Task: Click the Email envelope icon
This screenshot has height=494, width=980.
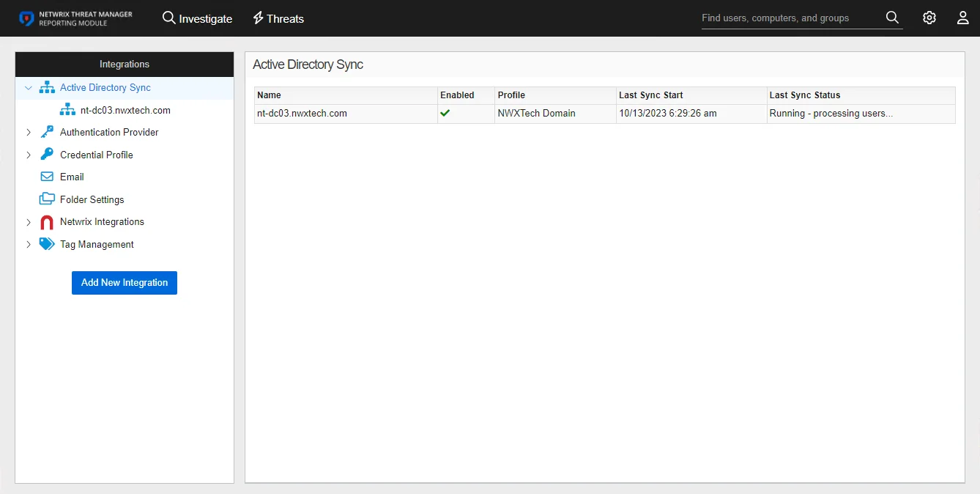Action: (47, 177)
